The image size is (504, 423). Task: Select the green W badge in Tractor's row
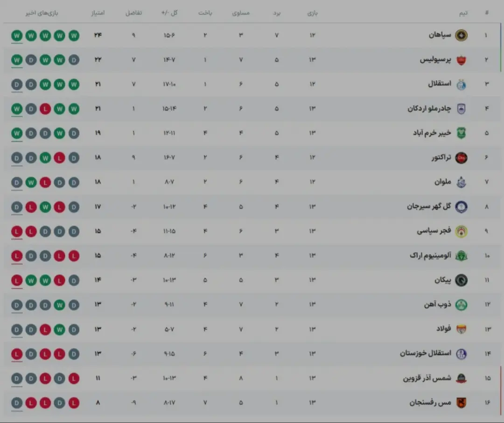(x=45, y=158)
